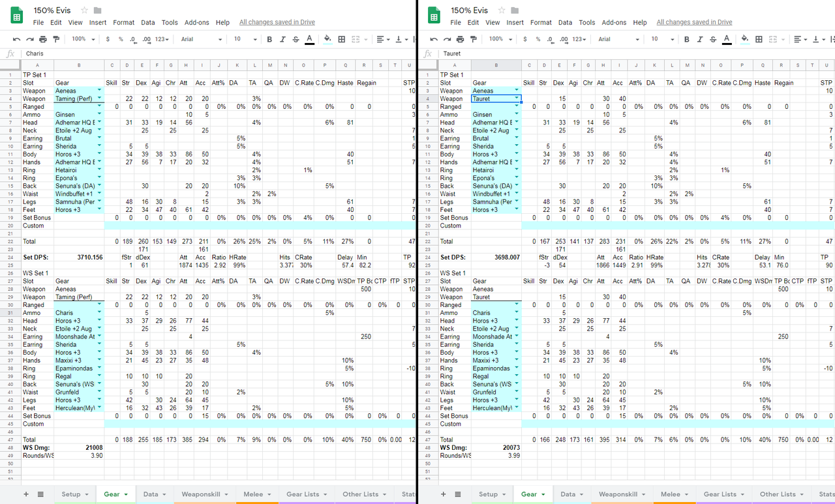The height and width of the screenshot is (504, 835).
Task: Open Tools menu in right window
Action: point(587,22)
